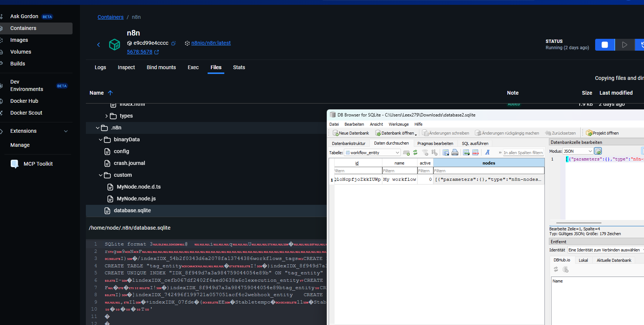Collapse the .n8n folder
644x325 pixels.
point(98,128)
